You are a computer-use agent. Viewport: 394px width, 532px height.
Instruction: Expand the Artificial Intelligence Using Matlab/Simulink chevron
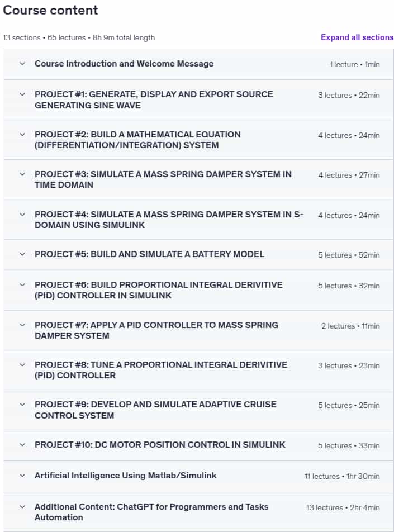(x=22, y=476)
